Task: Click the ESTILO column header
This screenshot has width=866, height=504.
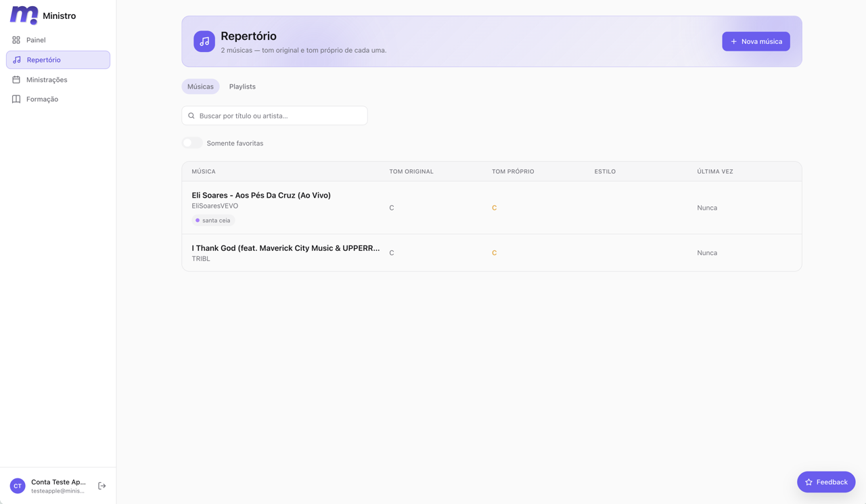Action: [x=605, y=172]
